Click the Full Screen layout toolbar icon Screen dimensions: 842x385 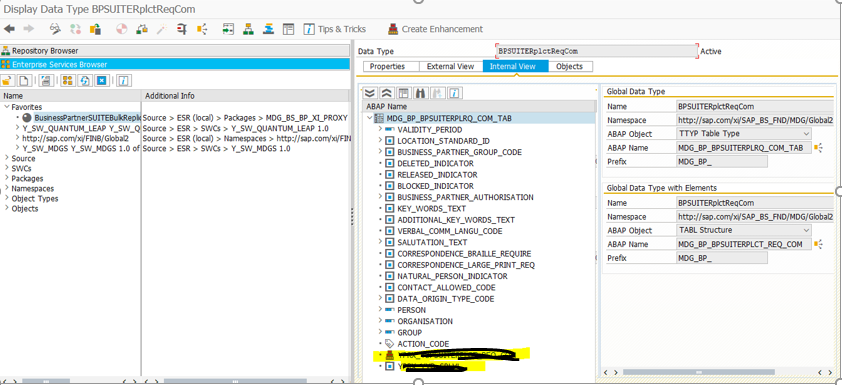tap(289, 29)
